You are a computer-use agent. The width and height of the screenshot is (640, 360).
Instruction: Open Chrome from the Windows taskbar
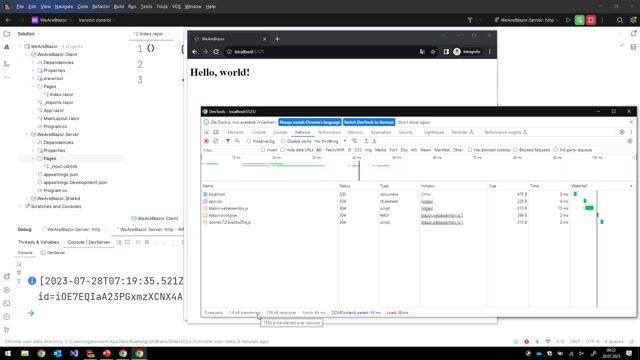(x=41, y=353)
